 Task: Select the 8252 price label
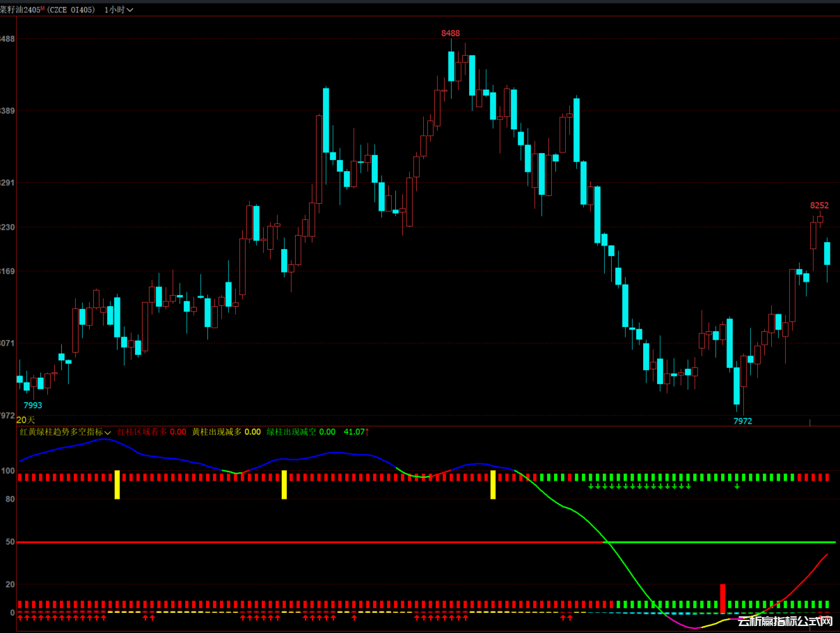click(819, 205)
